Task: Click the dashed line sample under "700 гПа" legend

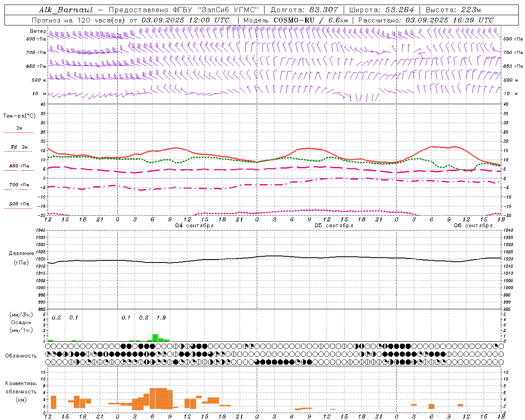Action: click(x=19, y=189)
